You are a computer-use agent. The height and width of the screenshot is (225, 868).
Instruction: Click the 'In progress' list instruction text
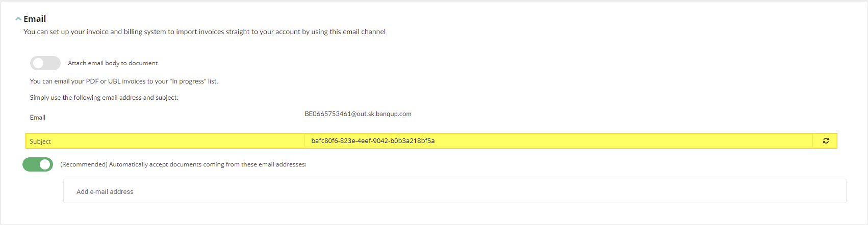[124, 81]
